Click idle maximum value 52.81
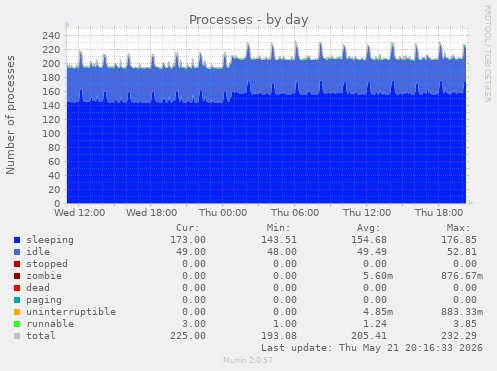This screenshot has height=371, width=497. tap(462, 252)
